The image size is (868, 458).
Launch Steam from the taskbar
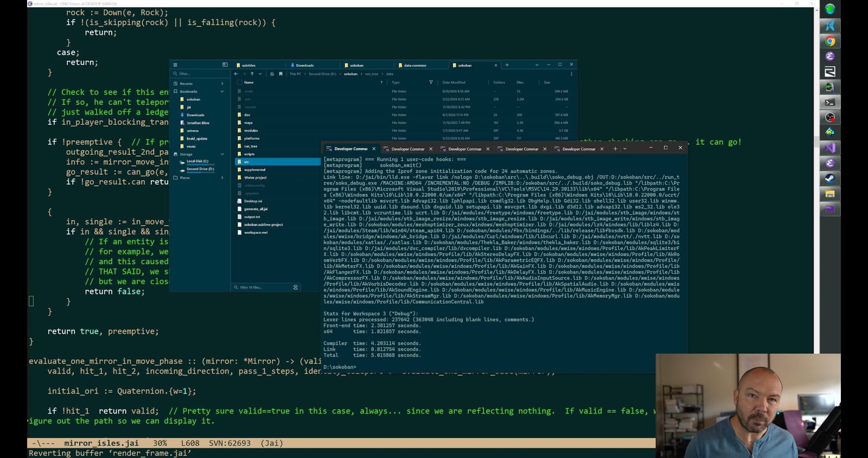point(830,179)
